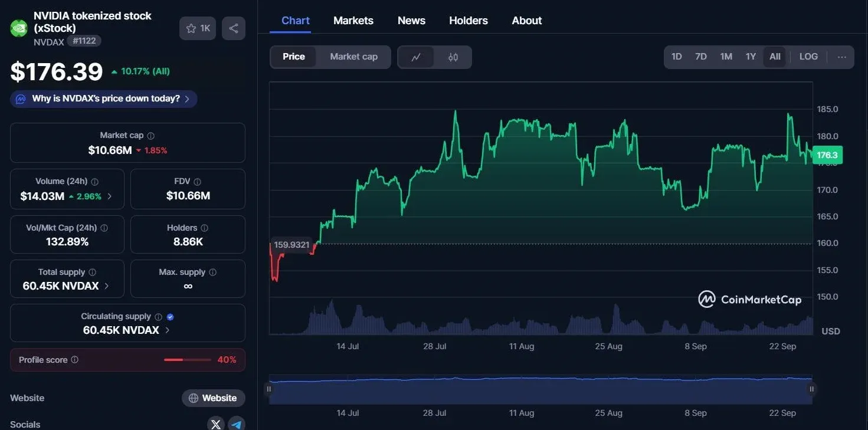Click the NVIDIA token logo icon
Image resolution: width=868 pixels, height=430 pixels.
19,28
